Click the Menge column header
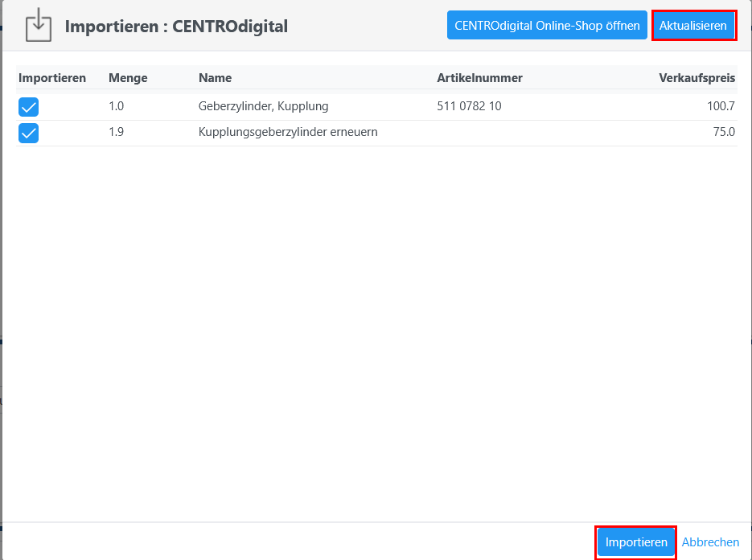Viewport: 752px width, 560px height. [x=128, y=78]
